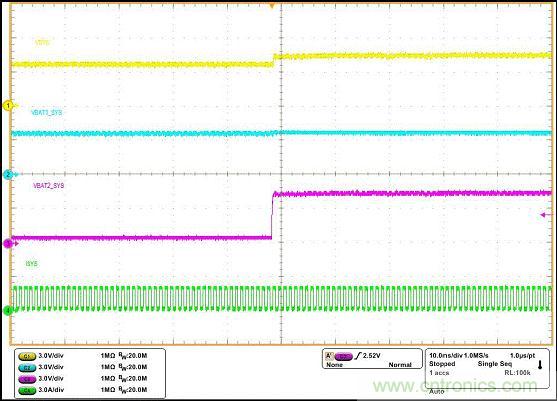Click the green ISYS waveform label
557x401 pixels.
point(31,264)
